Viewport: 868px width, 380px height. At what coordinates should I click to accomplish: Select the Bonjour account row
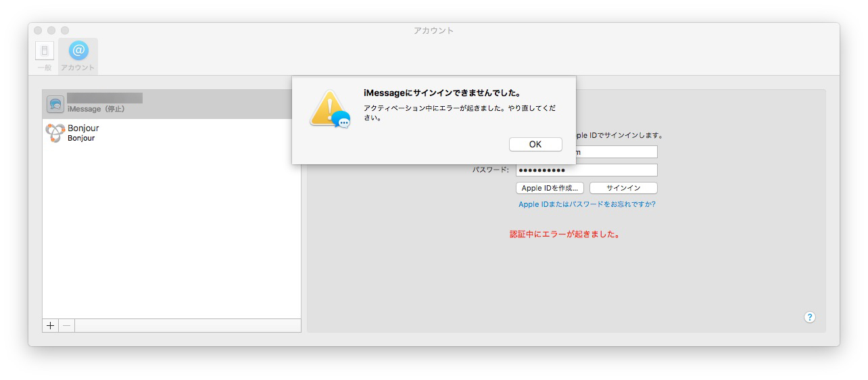(172, 133)
